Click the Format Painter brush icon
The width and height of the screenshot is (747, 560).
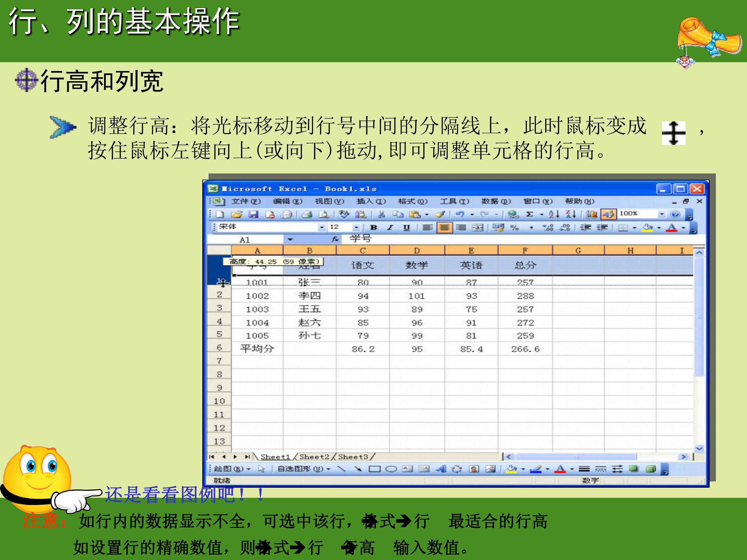coord(440,214)
